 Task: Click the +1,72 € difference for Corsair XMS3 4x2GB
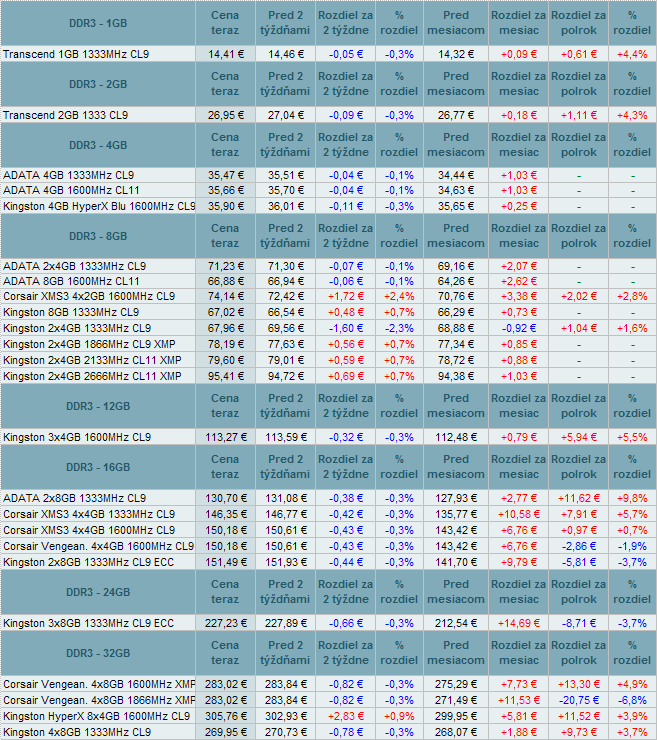[346, 297]
